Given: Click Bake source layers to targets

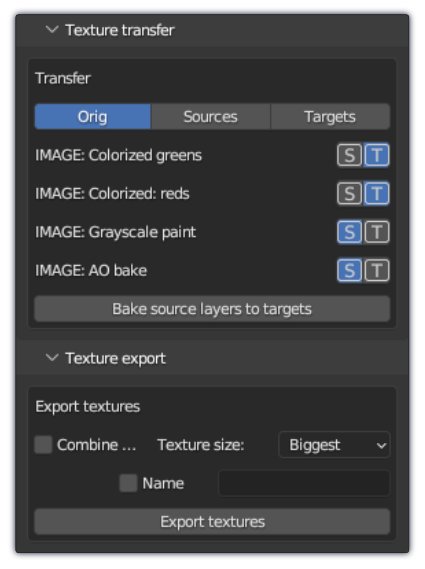Looking at the screenshot, I should pyautogui.click(x=212, y=309).
